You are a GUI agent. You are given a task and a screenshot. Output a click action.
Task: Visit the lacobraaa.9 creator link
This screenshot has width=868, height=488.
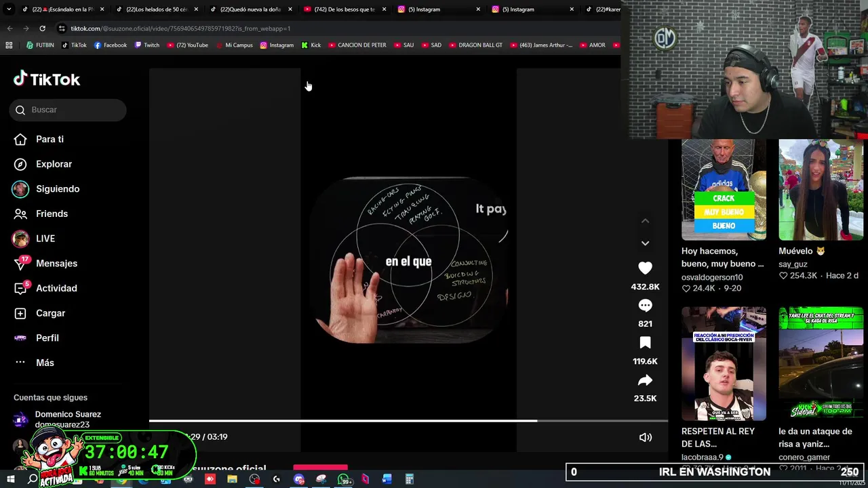click(703, 457)
